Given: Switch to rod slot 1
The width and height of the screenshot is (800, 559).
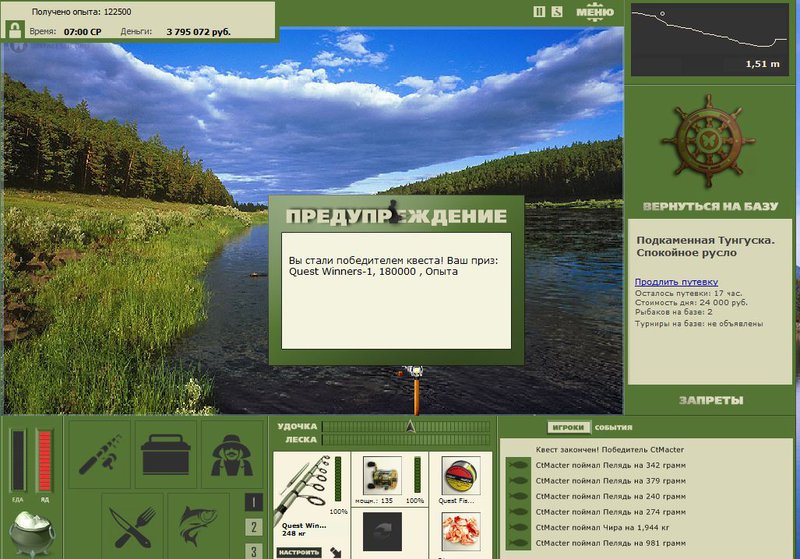Looking at the screenshot, I should [254, 502].
